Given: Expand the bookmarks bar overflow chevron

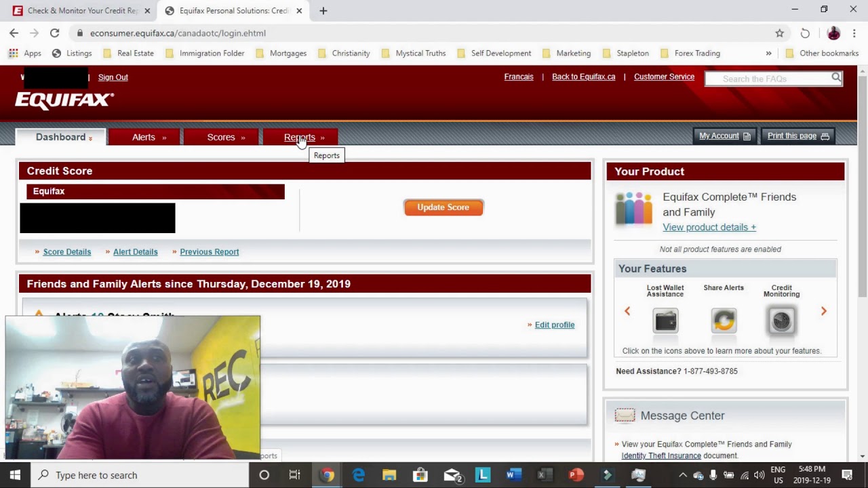Looking at the screenshot, I should (x=768, y=53).
